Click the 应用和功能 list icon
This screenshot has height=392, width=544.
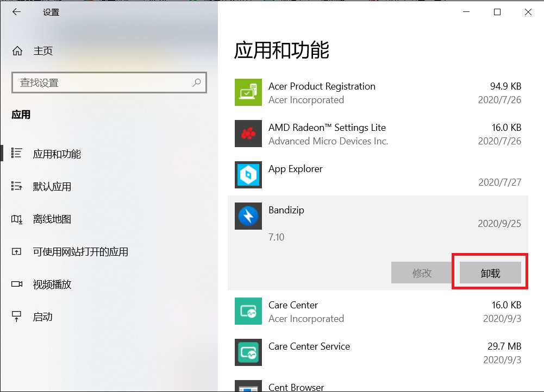point(17,153)
